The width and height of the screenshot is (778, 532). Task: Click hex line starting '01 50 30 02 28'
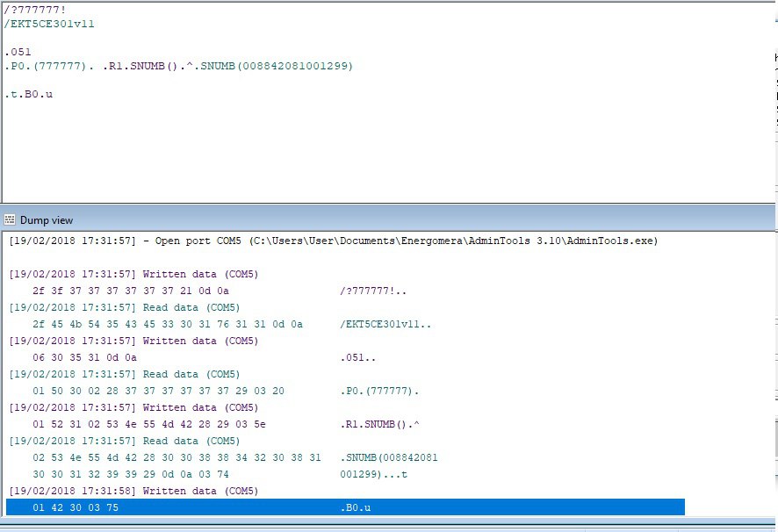(x=159, y=391)
